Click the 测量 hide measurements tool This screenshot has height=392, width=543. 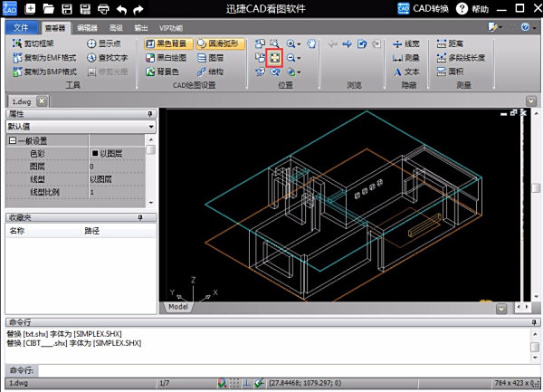coord(406,58)
